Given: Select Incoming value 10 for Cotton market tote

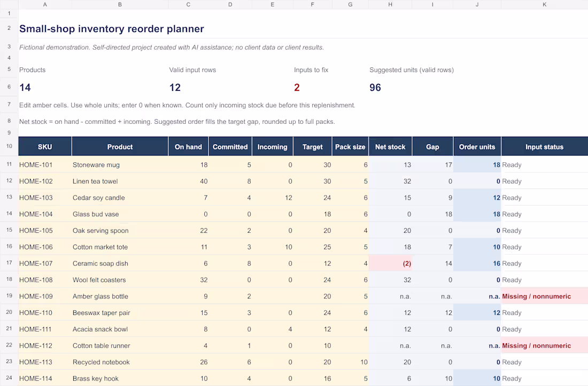Looking at the screenshot, I should [x=272, y=247].
